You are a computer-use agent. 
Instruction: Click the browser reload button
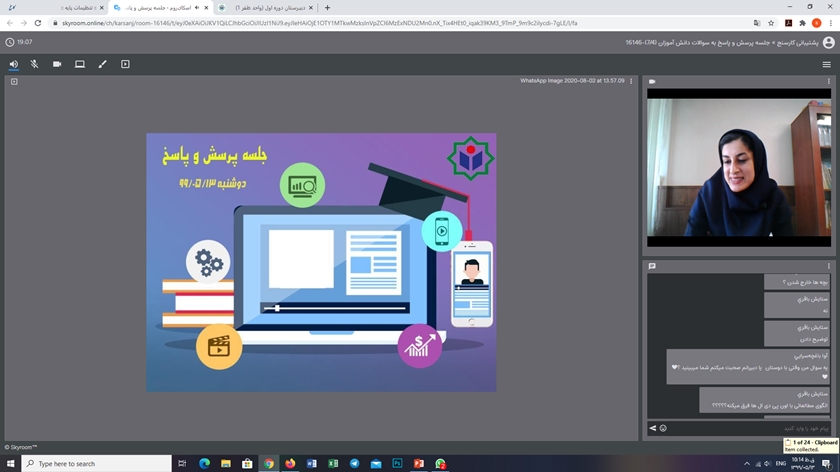pos(39,23)
